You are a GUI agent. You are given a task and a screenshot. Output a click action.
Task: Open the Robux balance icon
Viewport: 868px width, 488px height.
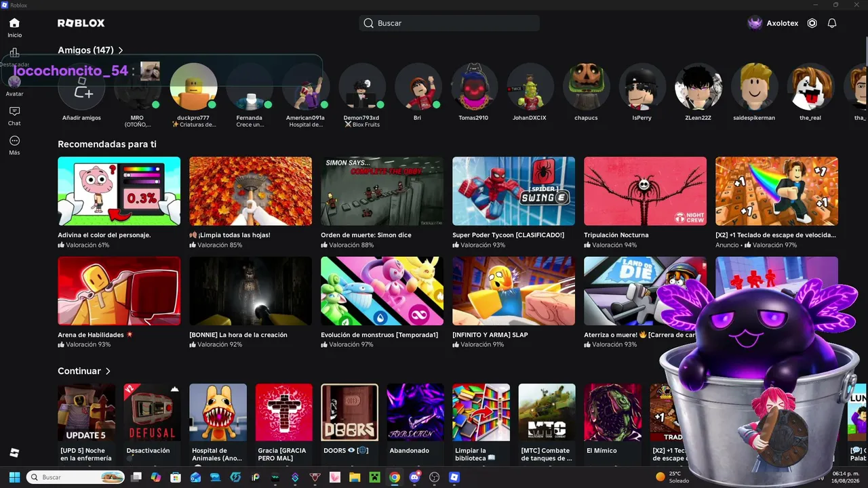coord(812,23)
